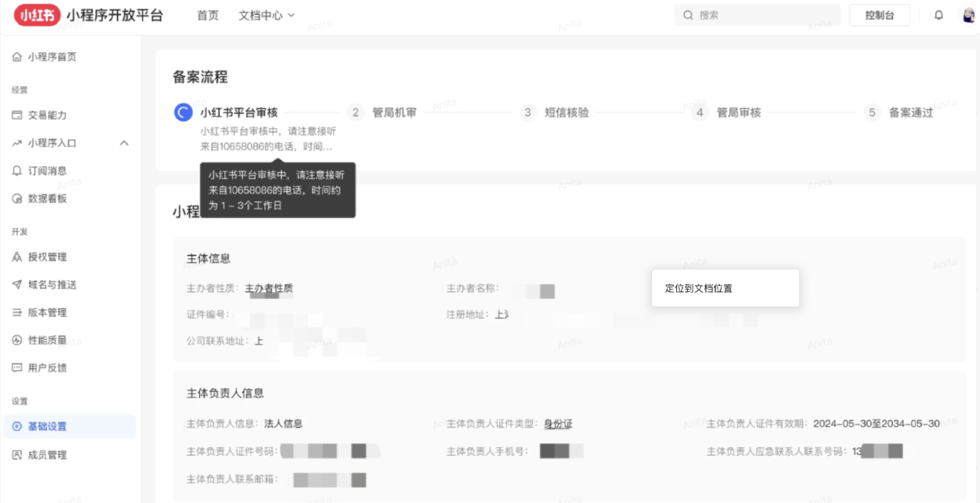Open 用户反馈 with its comment icon
Image resolution: width=980 pixels, height=503 pixels.
[17, 368]
